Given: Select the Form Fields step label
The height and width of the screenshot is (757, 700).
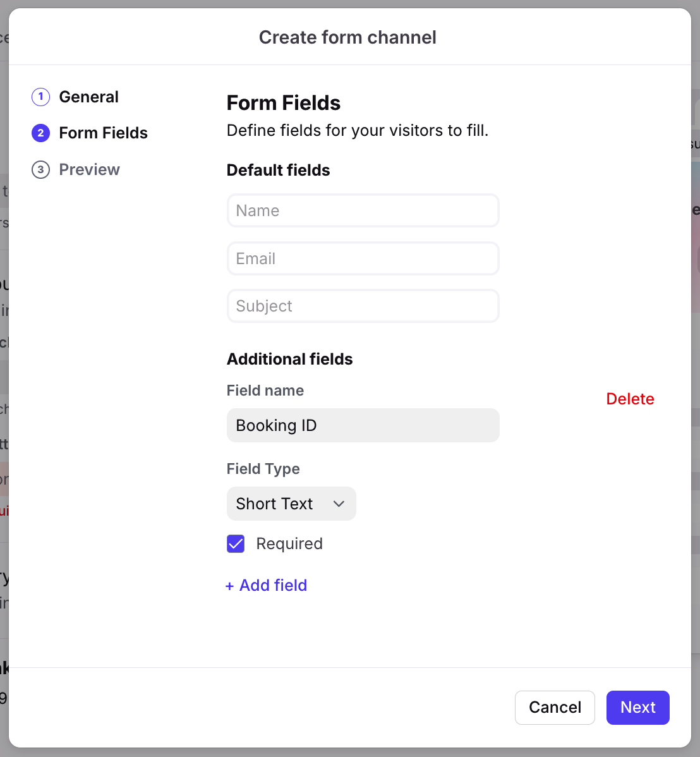Looking at the screenshot, I should 103,133.
